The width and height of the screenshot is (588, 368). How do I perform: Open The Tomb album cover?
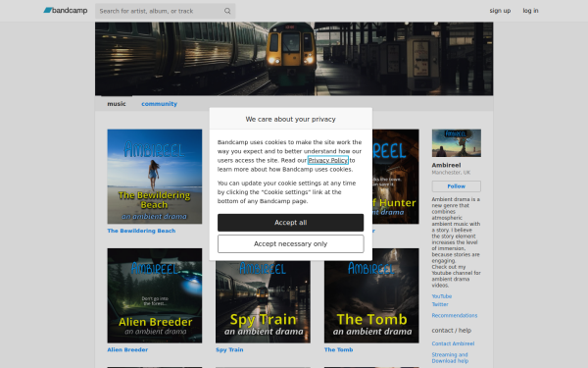click(371, 295)
